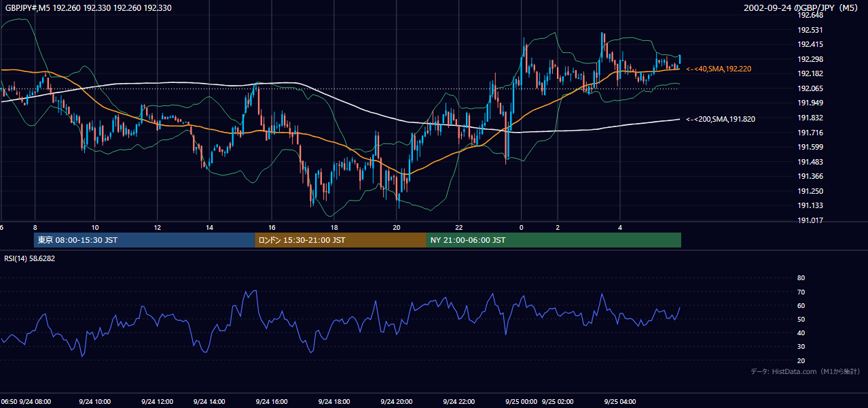Click price axis value 192.531

[810, 30]
